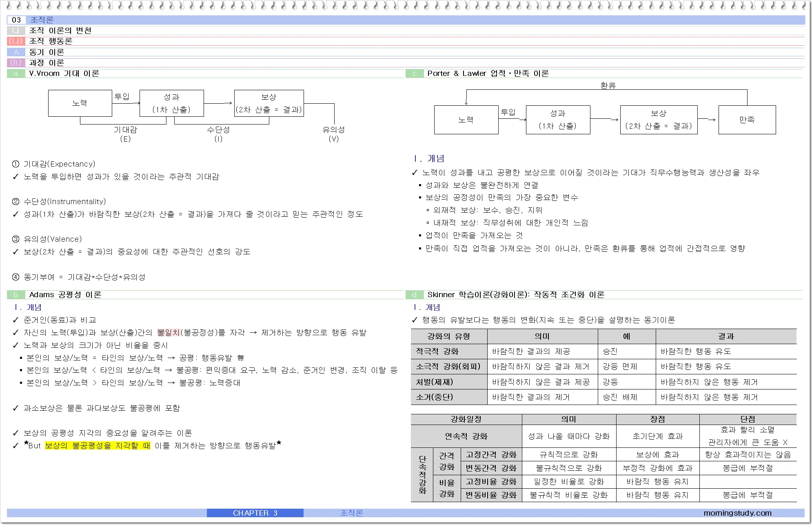Click the yellow-highlighted '보상의 불공평성을 지각할 때'

click(98, 446)
